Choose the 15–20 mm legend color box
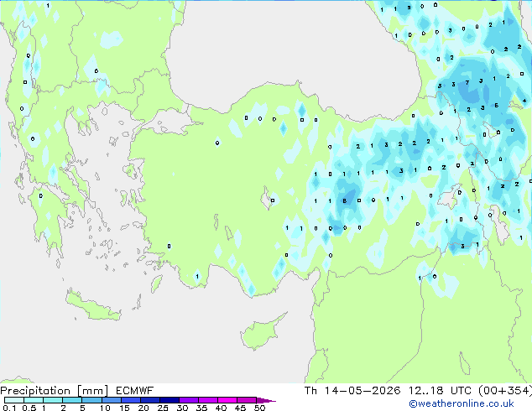Image resolution: width=532 pixels, height=411 pixels. point(130,400)
